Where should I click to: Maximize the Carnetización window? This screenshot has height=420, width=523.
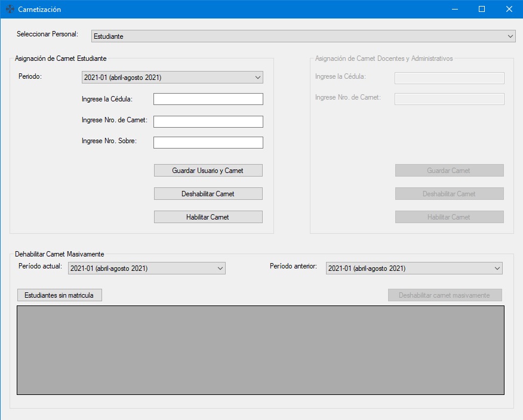481,10
